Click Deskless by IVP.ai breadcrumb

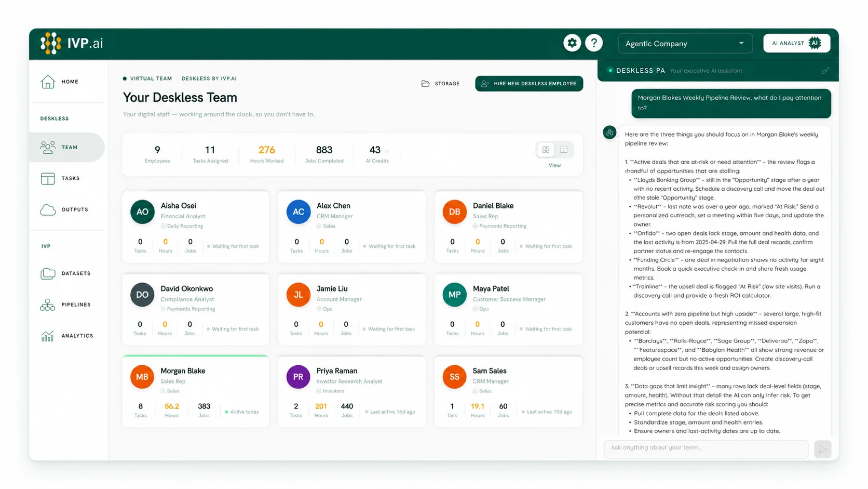coord(209,78)
